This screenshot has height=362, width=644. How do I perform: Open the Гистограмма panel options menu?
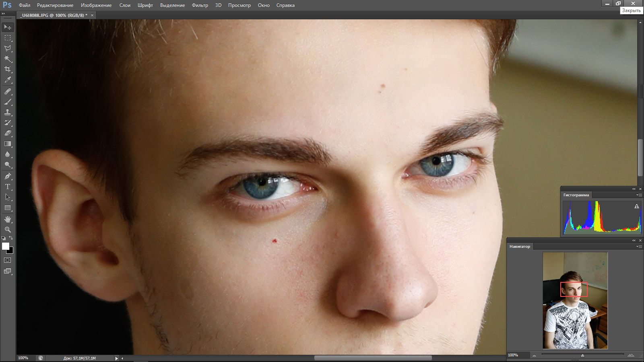click(x=639, y=195)
